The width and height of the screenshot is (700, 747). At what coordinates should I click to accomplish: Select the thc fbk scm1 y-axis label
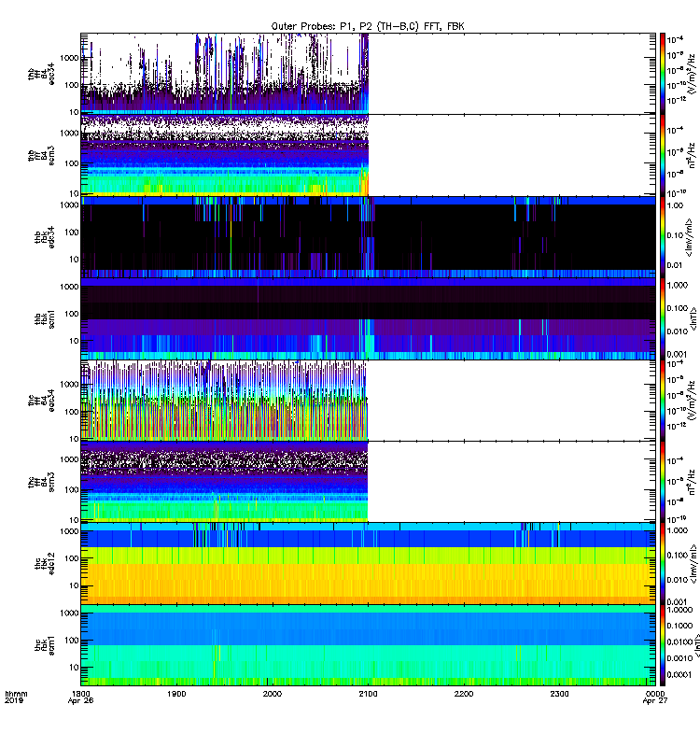(x=44, y=645)
